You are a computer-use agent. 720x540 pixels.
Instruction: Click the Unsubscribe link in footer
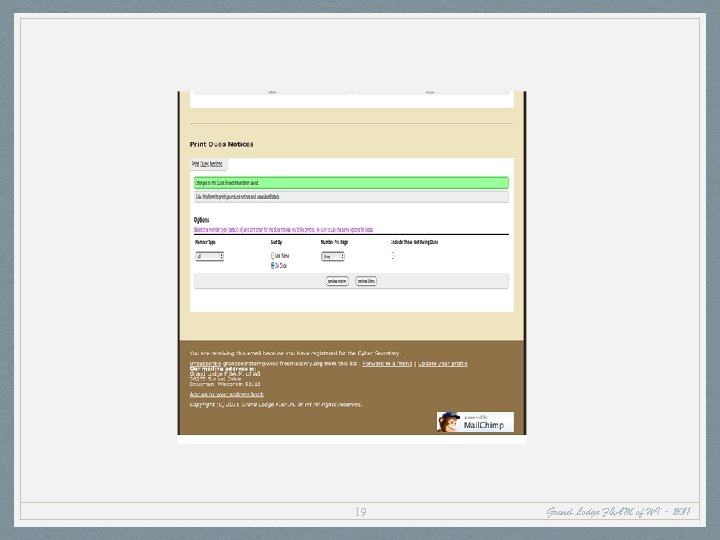coord(205,363)
